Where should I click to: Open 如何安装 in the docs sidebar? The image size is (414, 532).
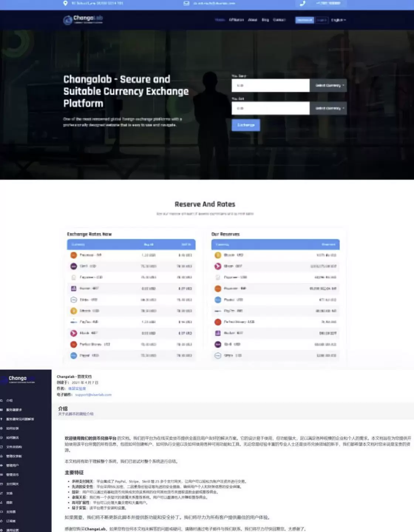[x=12, y=428]
